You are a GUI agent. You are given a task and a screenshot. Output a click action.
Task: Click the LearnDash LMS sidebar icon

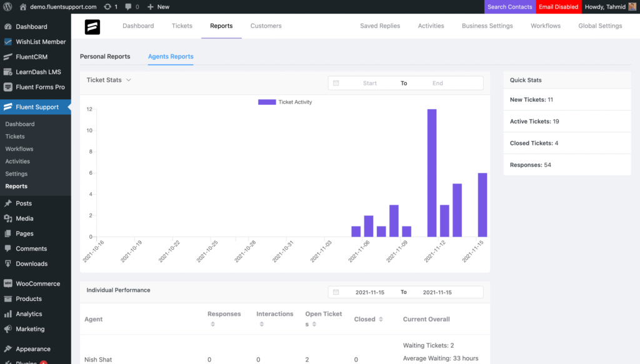pos(7,72)
